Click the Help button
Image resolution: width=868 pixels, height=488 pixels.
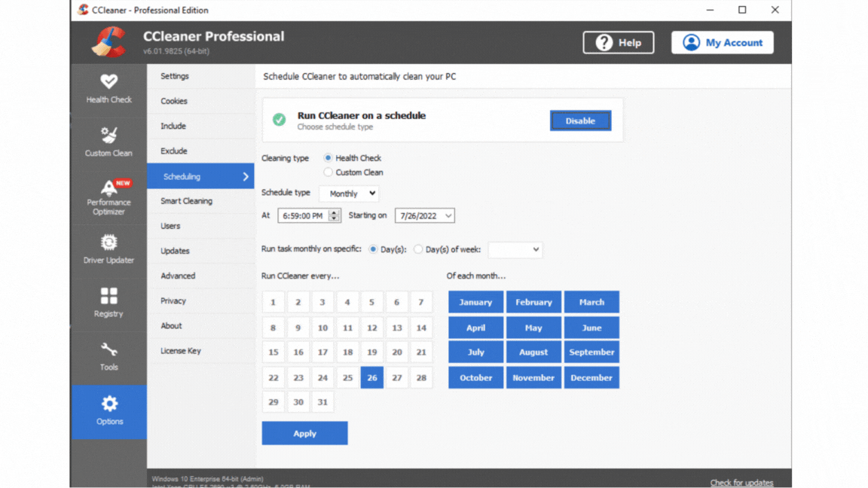point(619,43)
